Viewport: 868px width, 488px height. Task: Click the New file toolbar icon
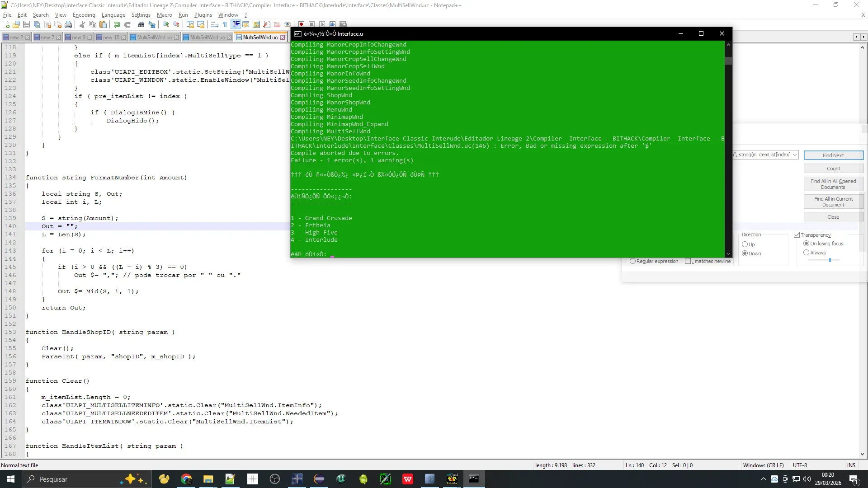[6, 24]
